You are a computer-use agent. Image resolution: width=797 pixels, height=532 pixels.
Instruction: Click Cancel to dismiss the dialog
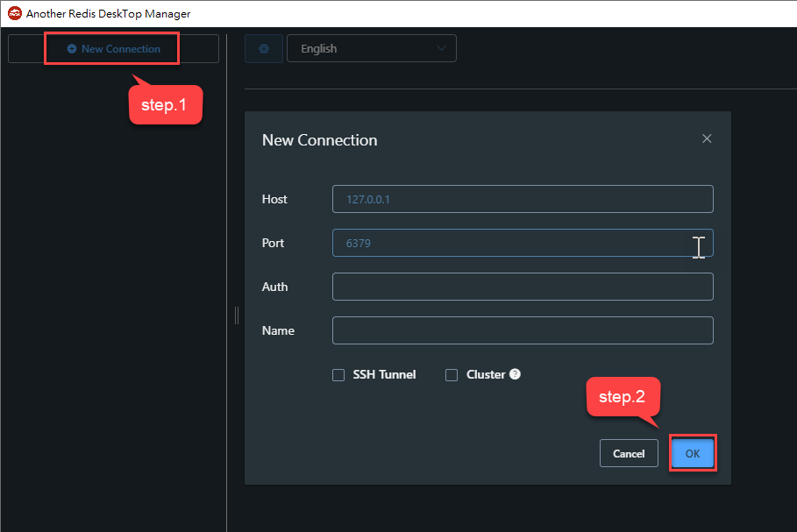click(x=629, y=453)
